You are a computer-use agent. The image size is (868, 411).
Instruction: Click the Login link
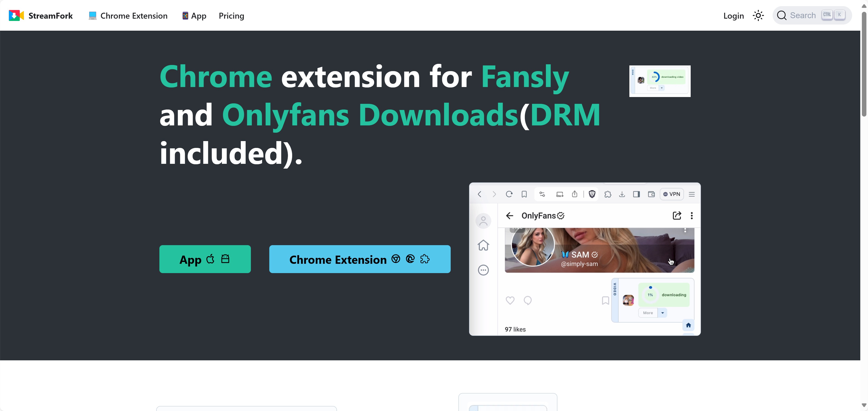[733, 16]
